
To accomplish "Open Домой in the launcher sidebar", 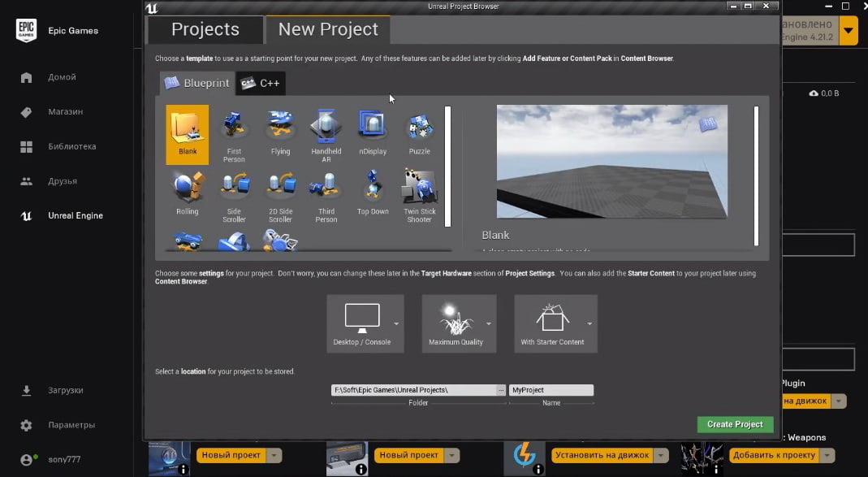I will [x=61, y=77].
